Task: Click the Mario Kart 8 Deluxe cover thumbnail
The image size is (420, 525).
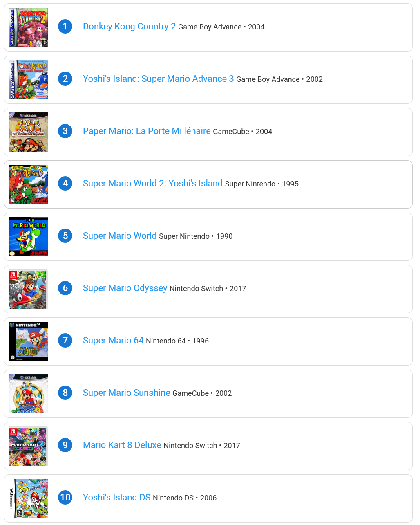Action: (x=28, y=446)
